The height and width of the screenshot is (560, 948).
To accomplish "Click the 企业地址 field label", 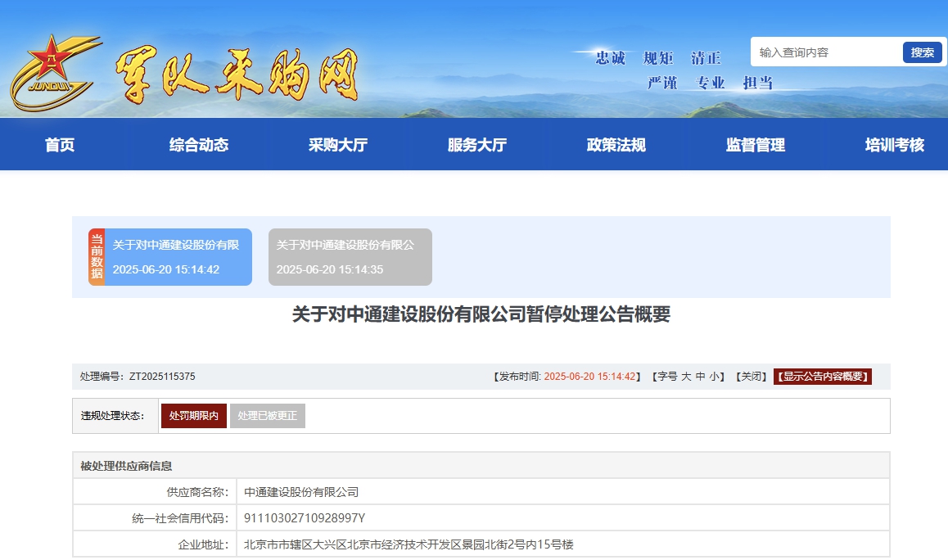I will (203, 544).
